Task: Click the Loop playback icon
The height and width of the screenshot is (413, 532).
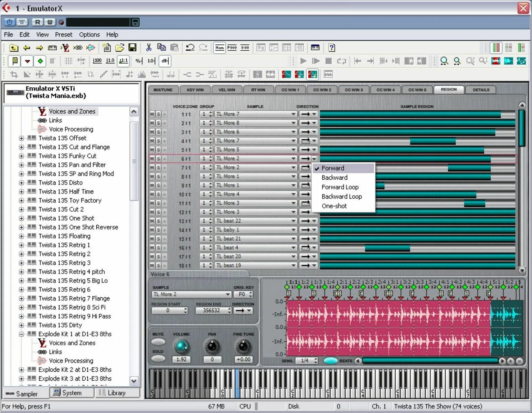Action: pyautogui.click(x=342, y=61)
